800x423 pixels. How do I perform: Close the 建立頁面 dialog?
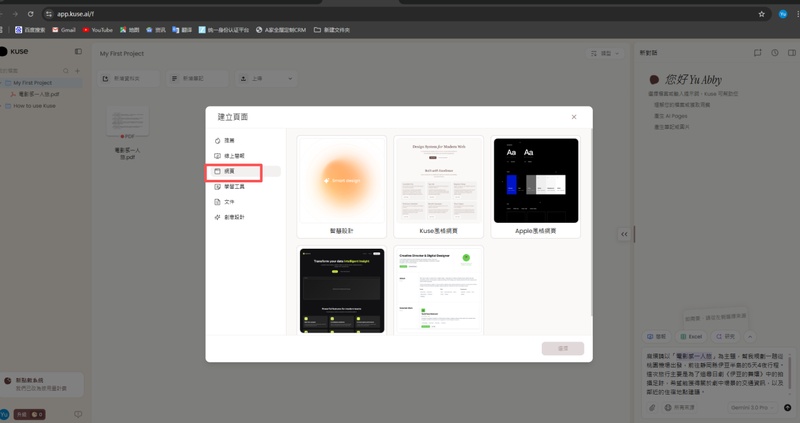[573, 117]
